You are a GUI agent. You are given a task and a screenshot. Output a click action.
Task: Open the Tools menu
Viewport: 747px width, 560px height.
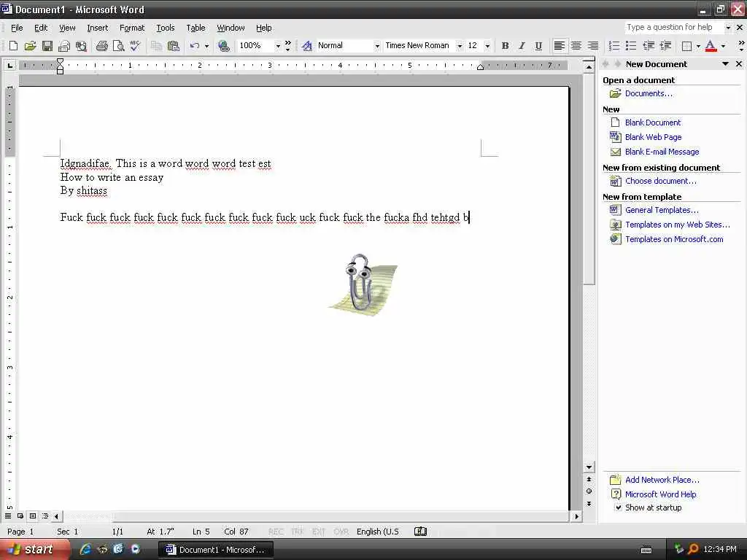pos(166,28)
